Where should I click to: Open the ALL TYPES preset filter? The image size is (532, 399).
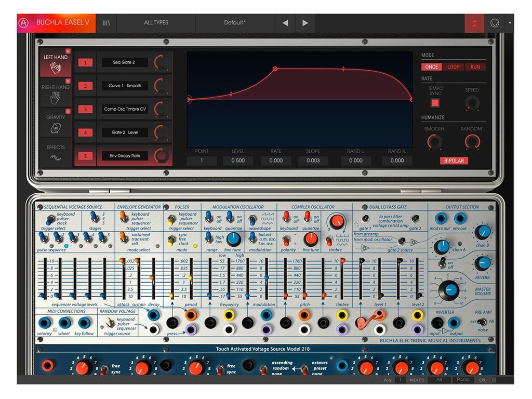pyautogui.click(x=155, y=22)
